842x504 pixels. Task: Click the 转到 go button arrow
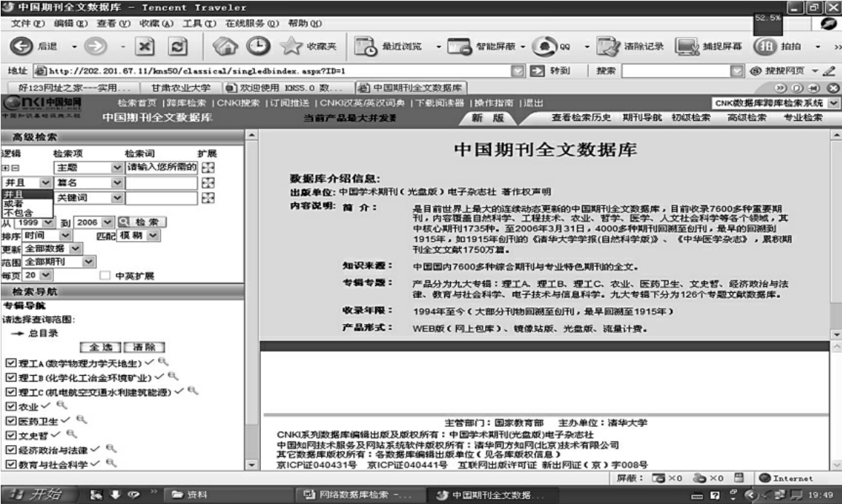click(x=537, y=71)
